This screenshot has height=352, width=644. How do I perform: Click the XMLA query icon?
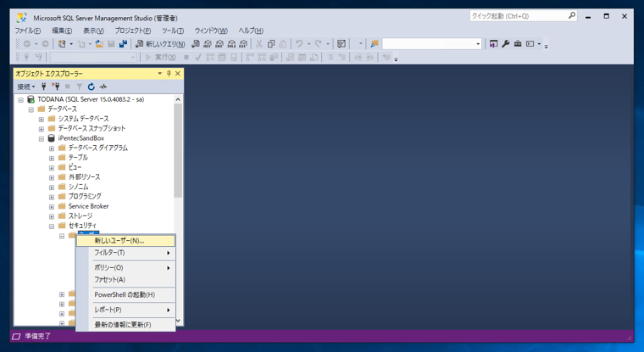(231, 43)
